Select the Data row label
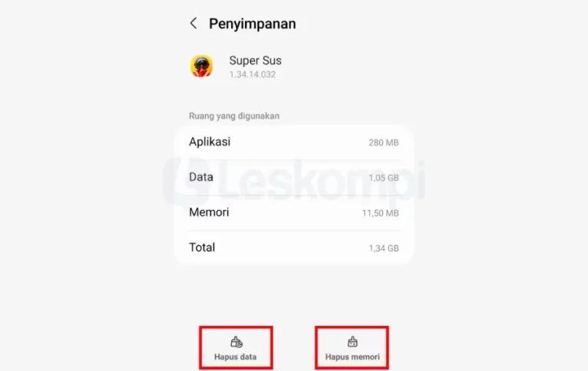Screen dimensions: 588x371 point(201,177)
